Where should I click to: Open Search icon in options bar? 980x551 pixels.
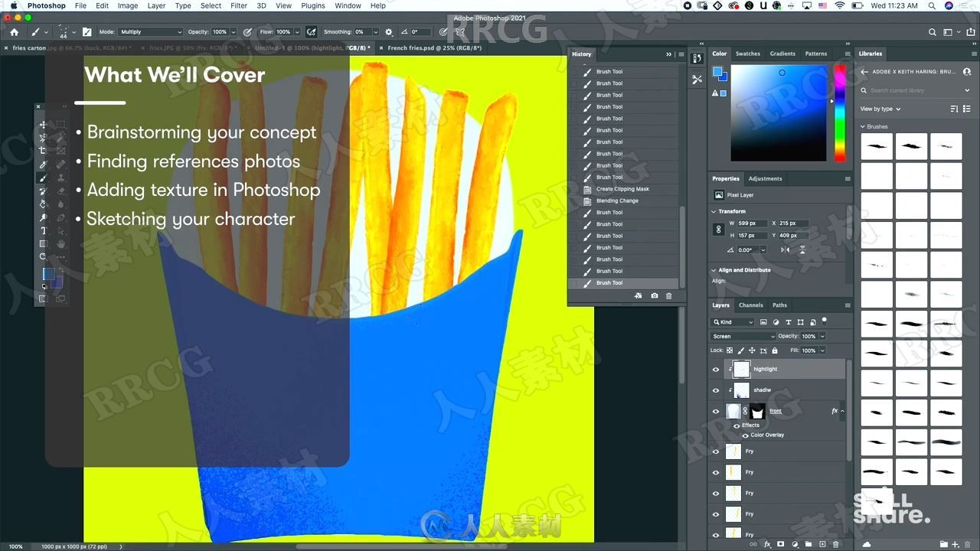[x=932, y=32]
